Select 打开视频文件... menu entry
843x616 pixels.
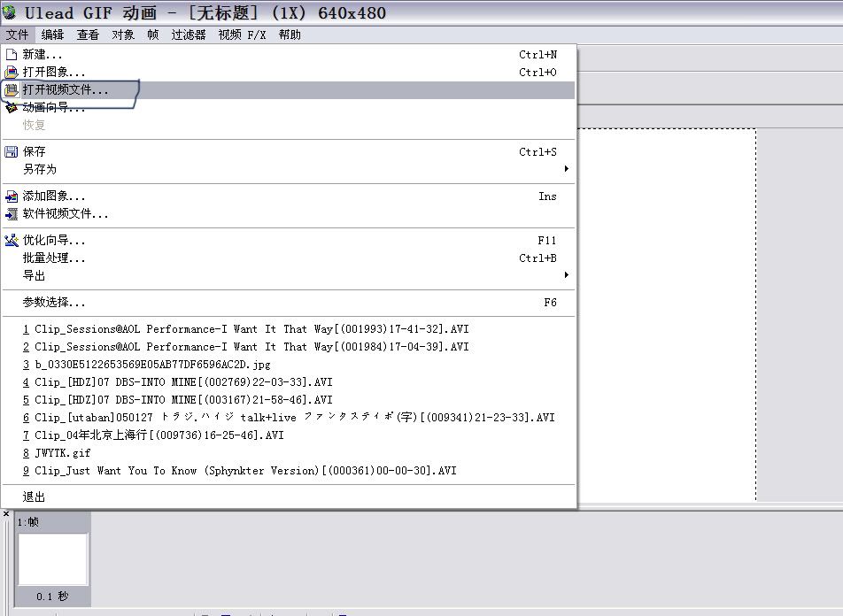[x=289, y=89]
